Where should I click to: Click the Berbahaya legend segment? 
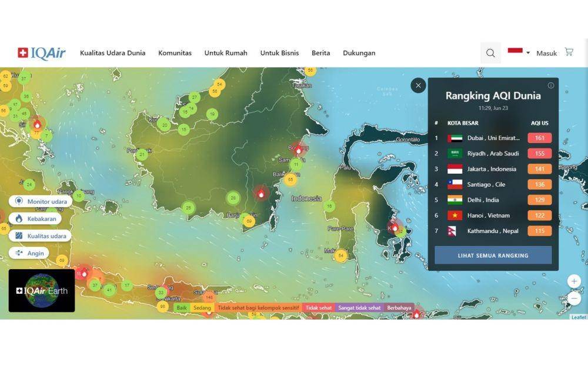[399, 307]
